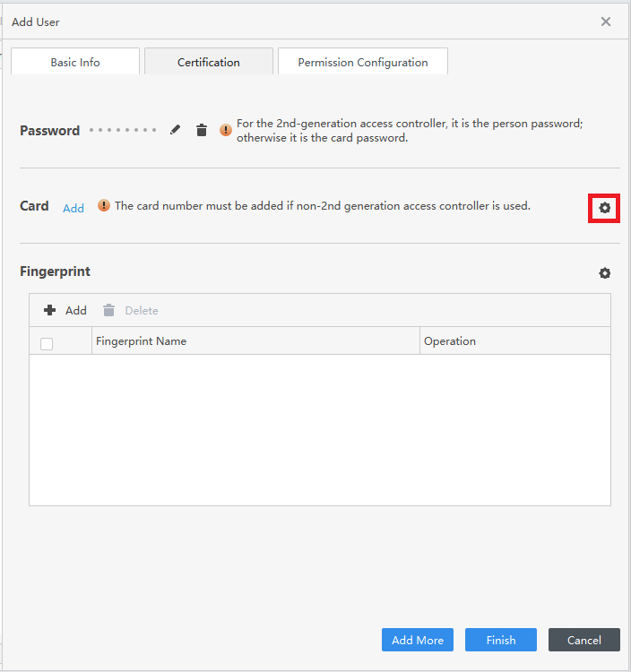This screenshot has width=631, height=672.
Task: Open Fingerprint settings gear icon
Action: 605,273
